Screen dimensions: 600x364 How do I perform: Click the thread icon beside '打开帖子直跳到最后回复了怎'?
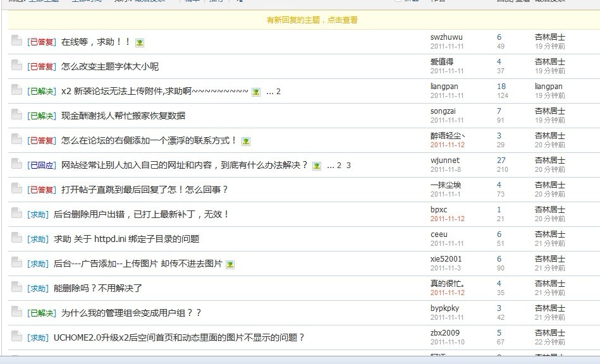coord(16,188)
